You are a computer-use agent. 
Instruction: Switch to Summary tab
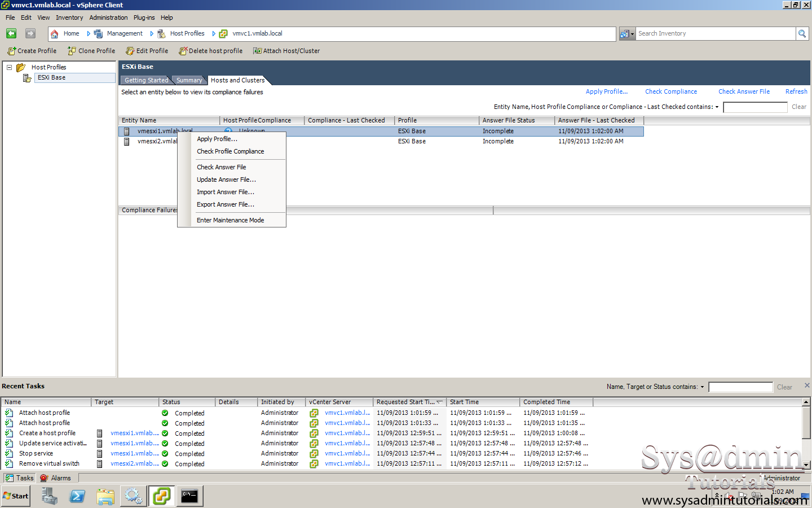189,80
